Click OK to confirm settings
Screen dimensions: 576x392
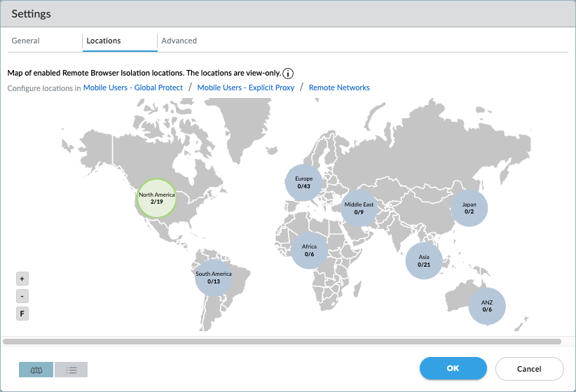click(x=453, y=368)
